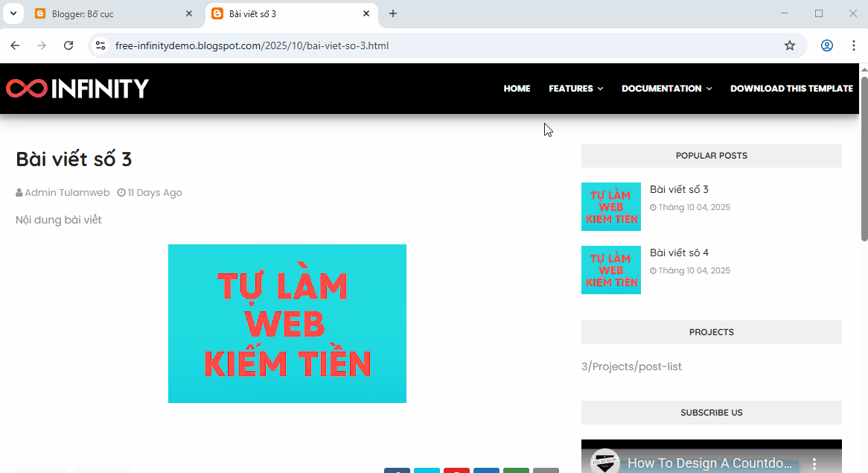Viewport: 868px width, 473px height.
Task: Click the PROJECTS widget heading
Action: 712,332
